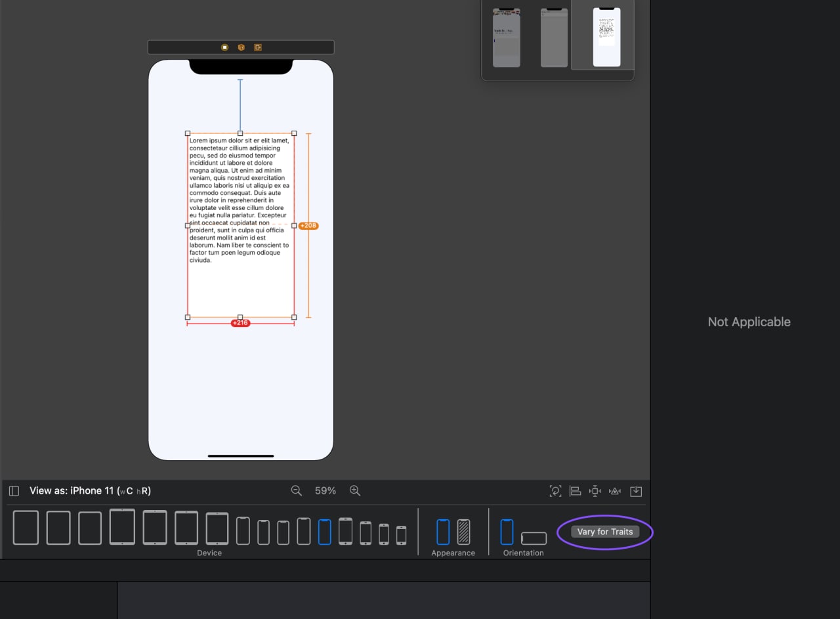This screenshot has width=840, height=619.
Task: Click the Embed In icon
Action: [636, 491]
